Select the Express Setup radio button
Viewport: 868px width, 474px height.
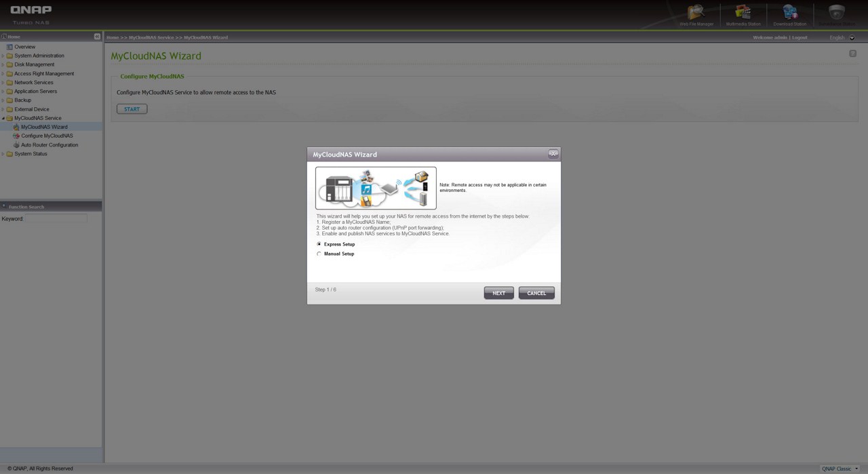[319, 244]
